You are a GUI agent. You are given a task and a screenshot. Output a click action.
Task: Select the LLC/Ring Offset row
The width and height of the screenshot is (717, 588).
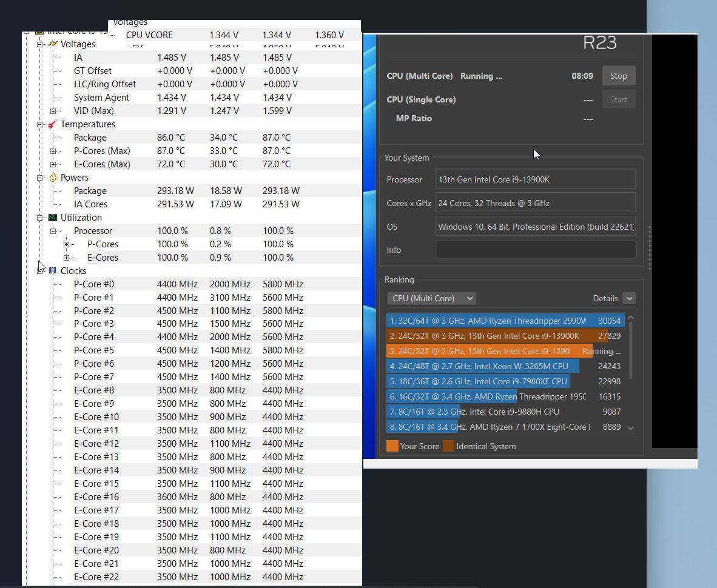pos(217,84)
